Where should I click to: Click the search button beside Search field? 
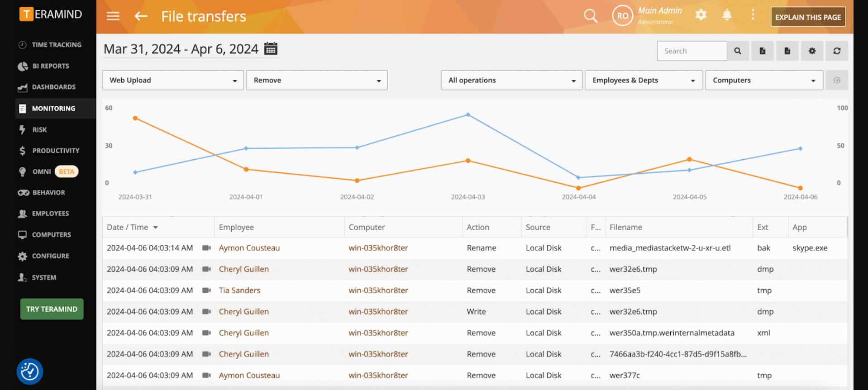click(x=738, y=51)
